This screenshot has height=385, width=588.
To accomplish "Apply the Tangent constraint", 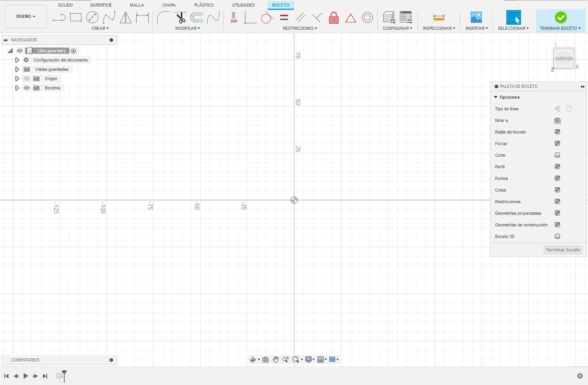I will point(267,17).
